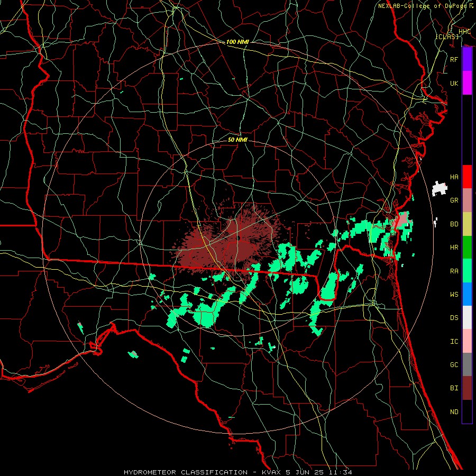Click the ND black legend swatch
This screenshot has height=476, width=476.
(x=467, y=411)
